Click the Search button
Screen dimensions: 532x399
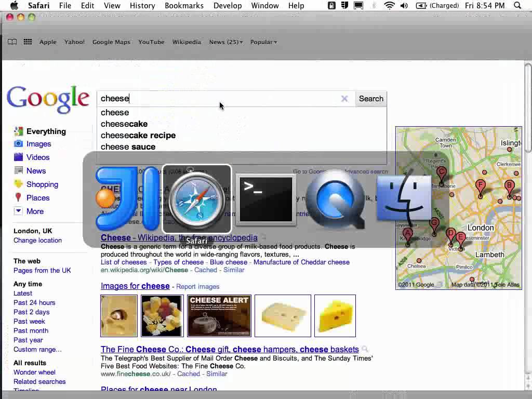click(371, 99)
